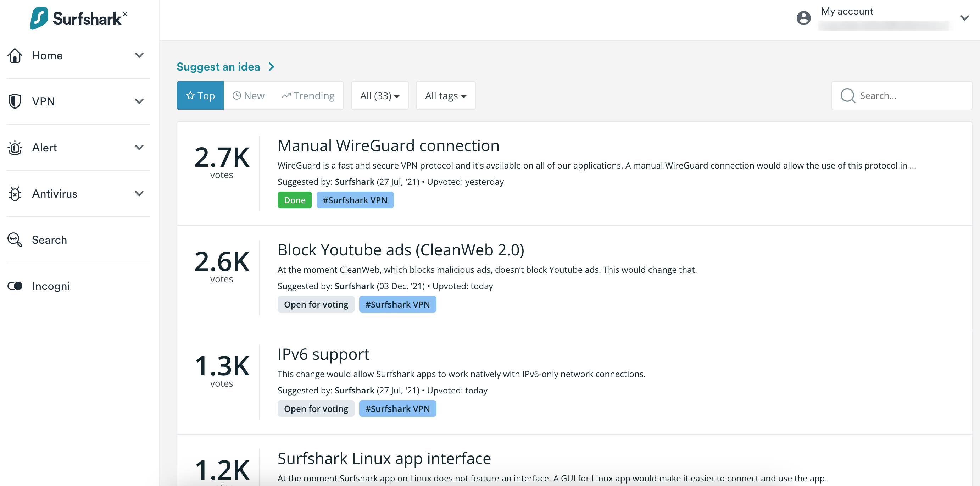Viewport: 980px width, 486px height.
Task: Click #Surfshark VPN tag under WireGuard
Action: [355, 200]
